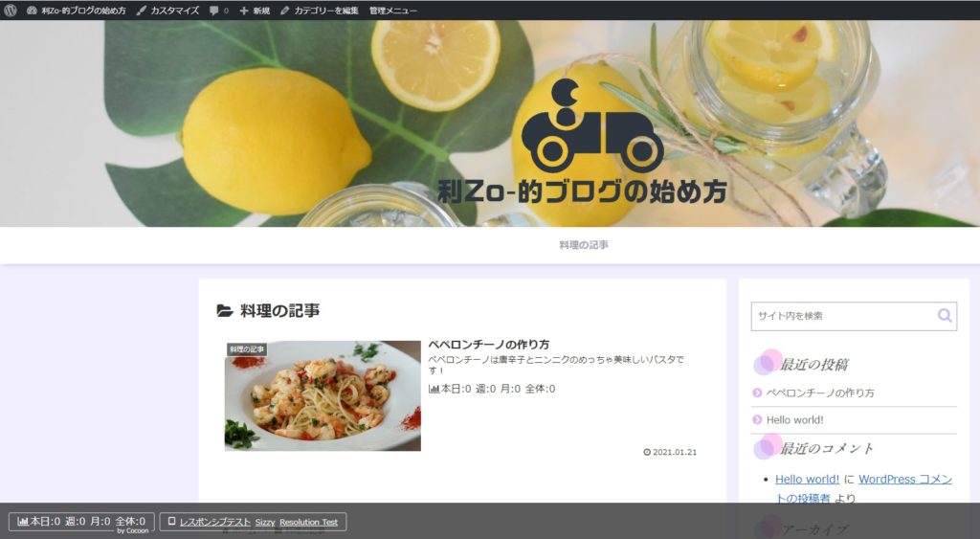
Task: Click the 料理の記事 navigation menu item
Action: pos(584,245)
